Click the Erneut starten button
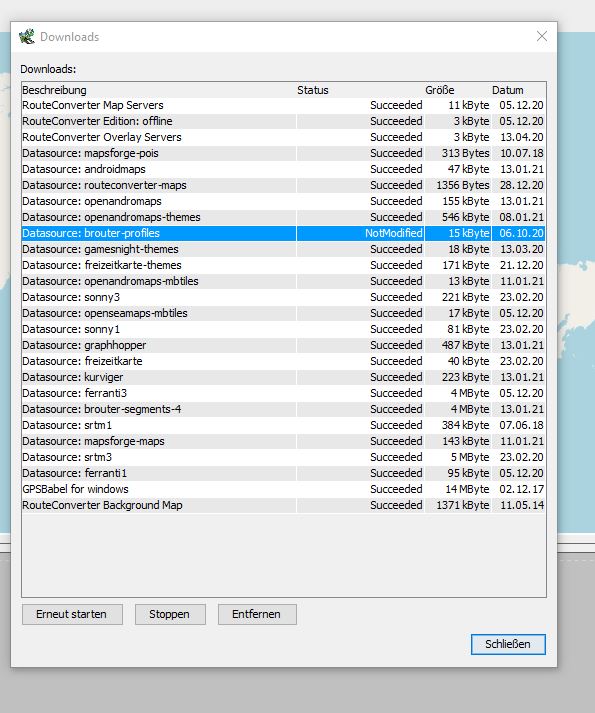 click(72, 614)
